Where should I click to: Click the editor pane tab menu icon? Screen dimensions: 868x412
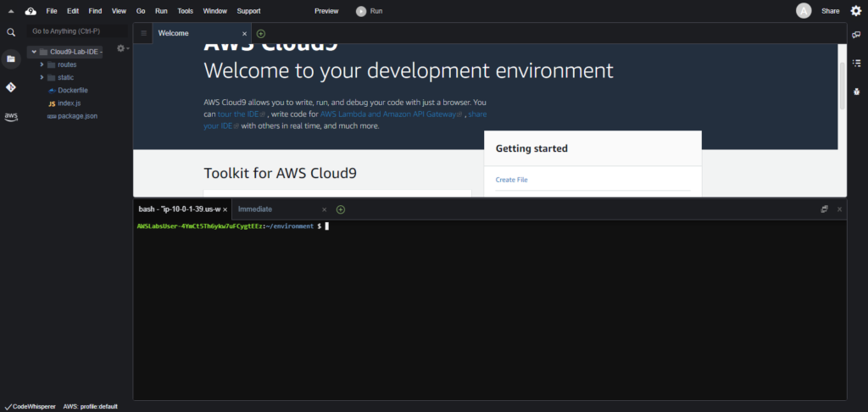click(x=144, y=33)
